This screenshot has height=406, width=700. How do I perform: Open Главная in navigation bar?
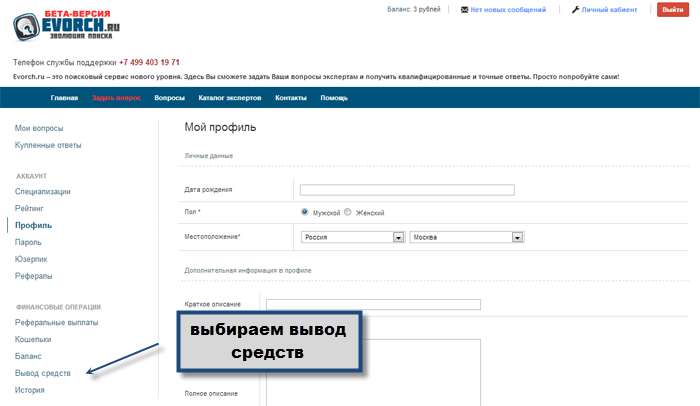[x=64, y=98]
